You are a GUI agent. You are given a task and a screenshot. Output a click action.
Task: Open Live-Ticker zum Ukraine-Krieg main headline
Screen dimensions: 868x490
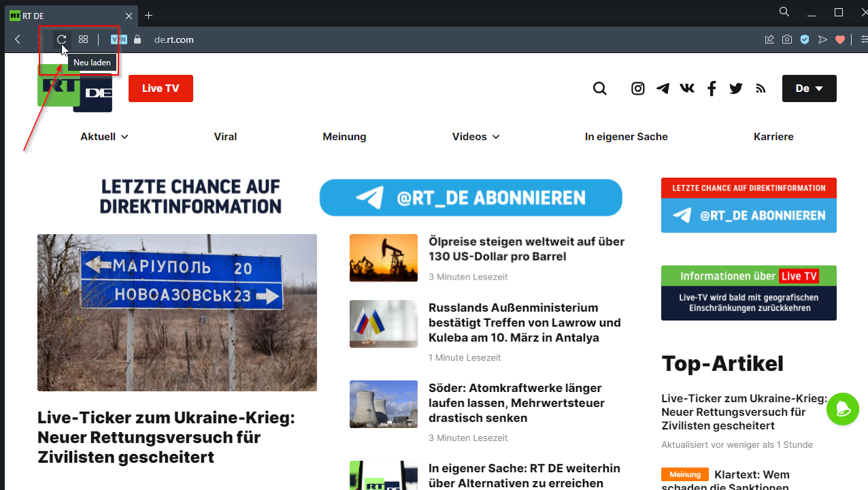(166, 437)
